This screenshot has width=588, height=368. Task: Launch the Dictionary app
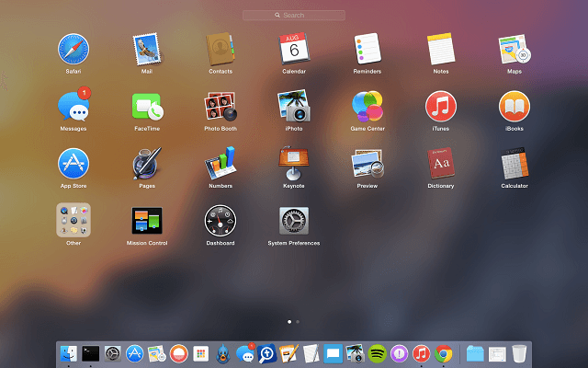point(441,164)
